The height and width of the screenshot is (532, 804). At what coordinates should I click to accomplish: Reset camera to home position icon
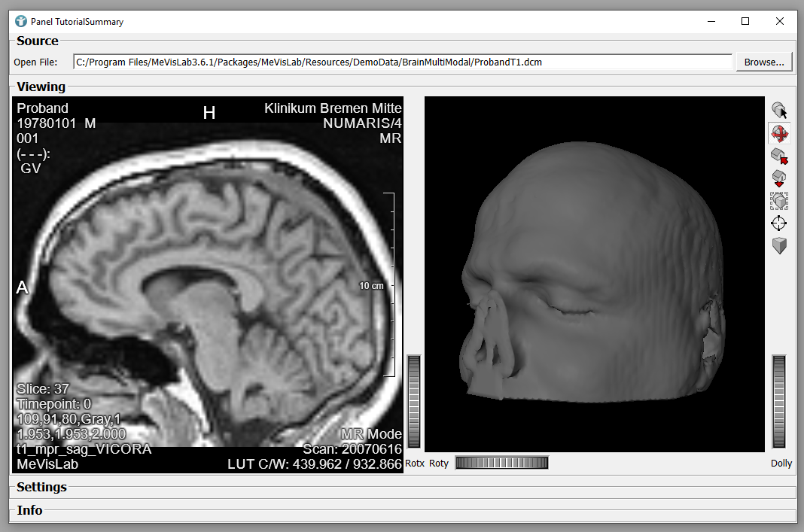pos(779,157)
